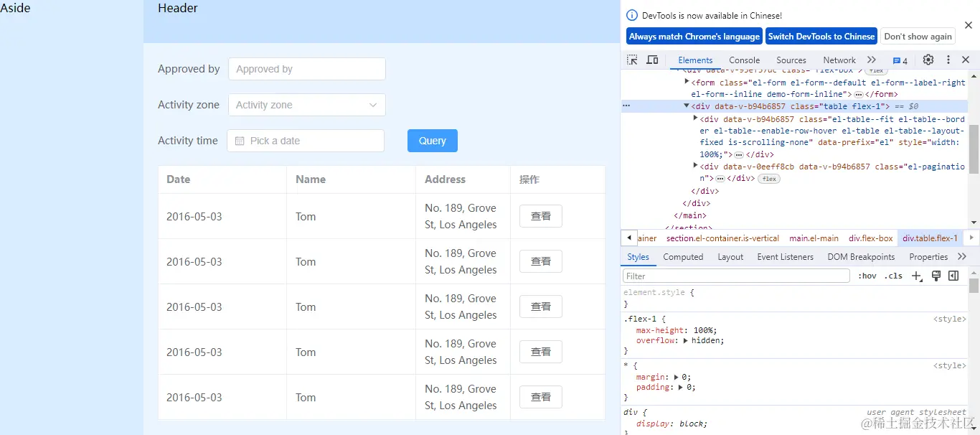
Task: Open the DOM Breakpoints tab
Action: tap(861, 257)
